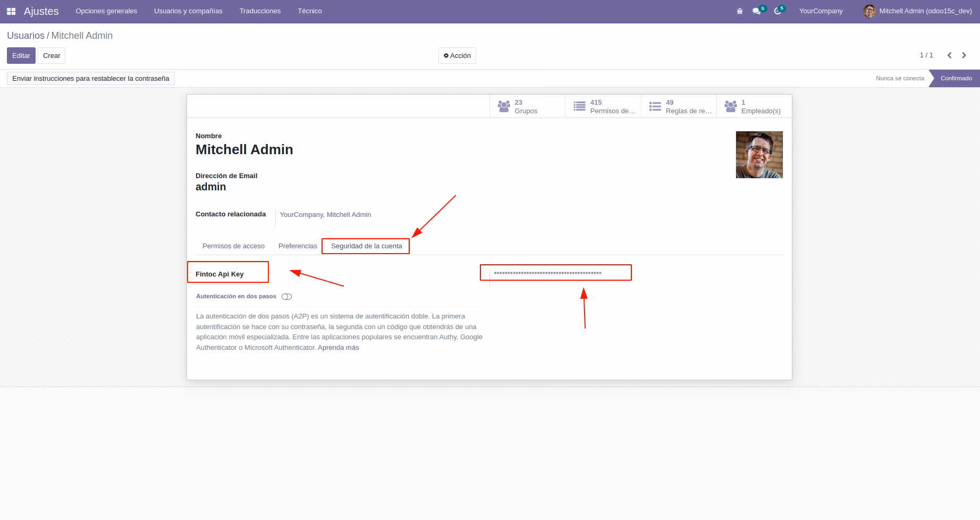980x520 pixels.
Task: Click the Fintoc Api Key masked value
Action: point(548,273)
